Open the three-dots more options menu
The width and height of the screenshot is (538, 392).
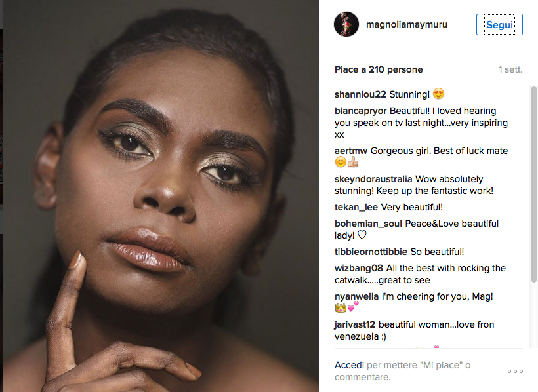(515, 371)
